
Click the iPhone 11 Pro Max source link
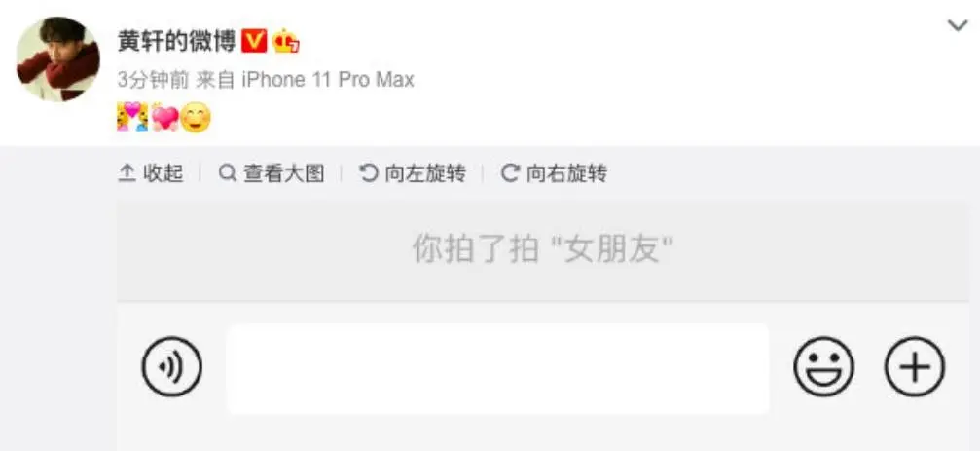(328, 80)
